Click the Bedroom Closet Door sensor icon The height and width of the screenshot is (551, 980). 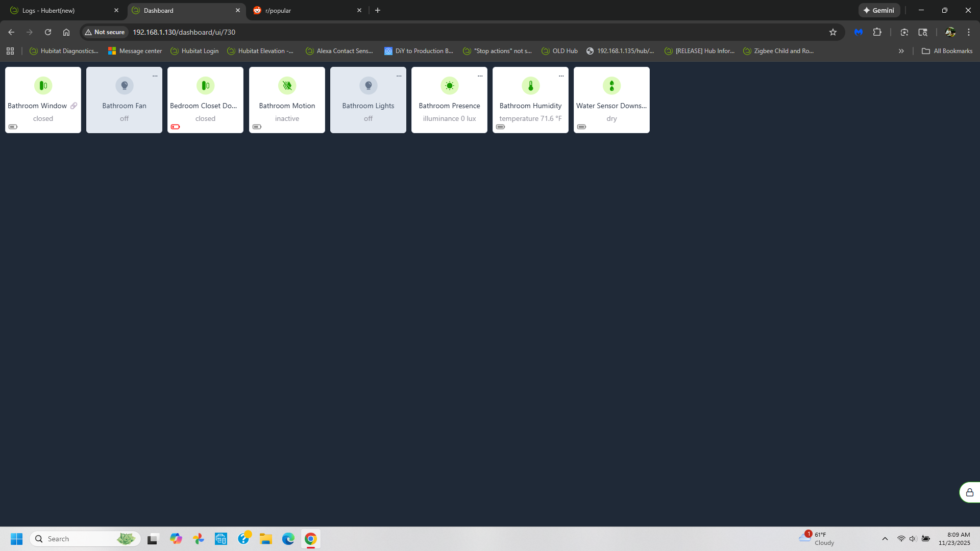point(205,86)
